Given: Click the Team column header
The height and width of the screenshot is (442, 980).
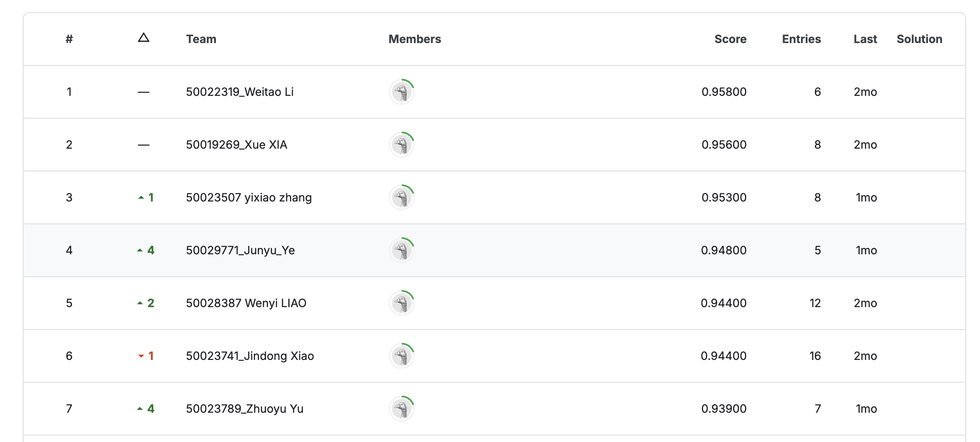Looking at the screenshot, I should click(x=201, y=39).
